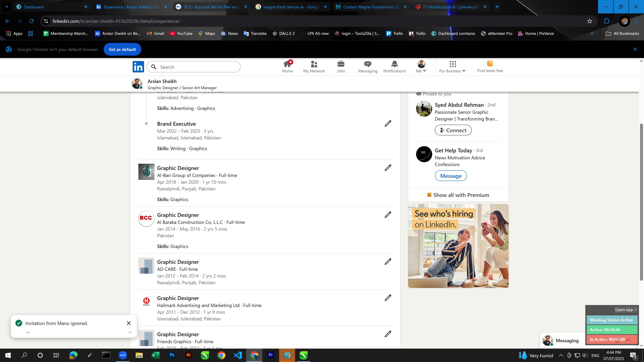Switch to Contact Magna Foodservice tab
This screenshot has height=362, width=644.
(371, 7)
